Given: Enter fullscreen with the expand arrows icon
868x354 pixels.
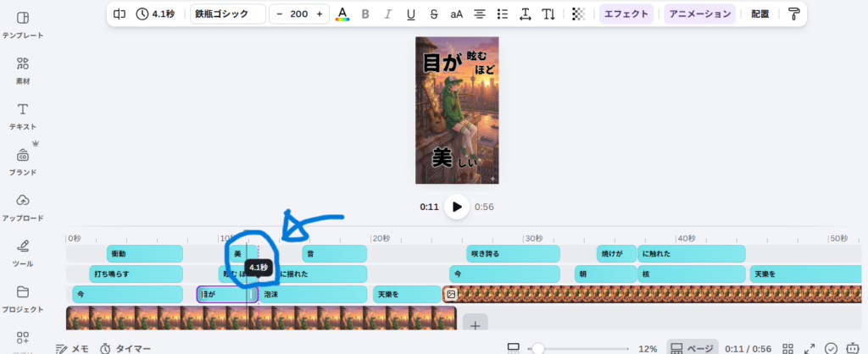Looking at the screenshot, I should [810, 349].
